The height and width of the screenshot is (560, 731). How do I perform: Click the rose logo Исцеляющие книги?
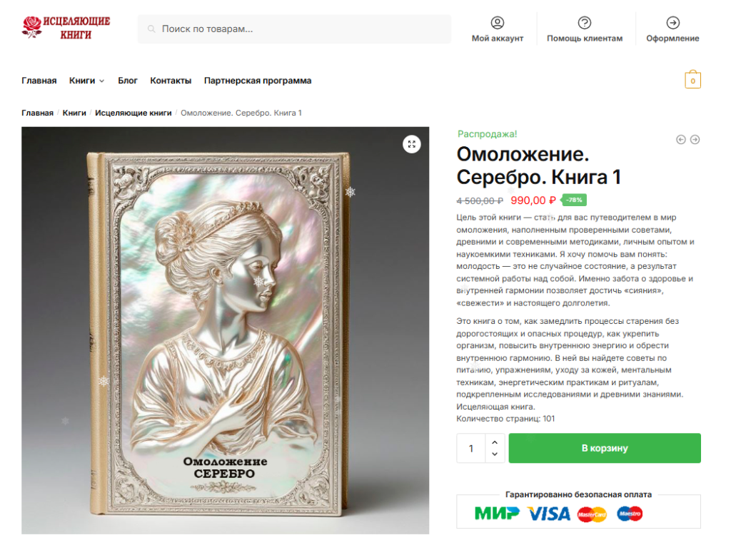click(x=66, y=28)
